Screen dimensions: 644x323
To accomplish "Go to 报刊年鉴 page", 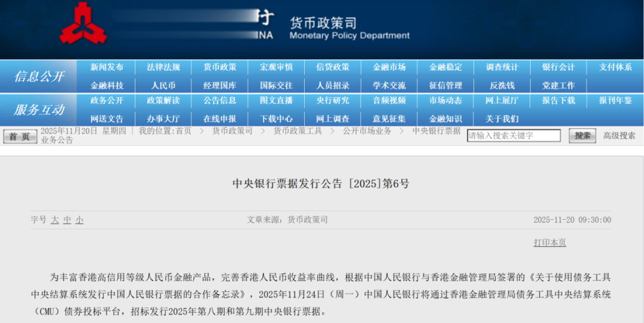I will tap(615, 101).
